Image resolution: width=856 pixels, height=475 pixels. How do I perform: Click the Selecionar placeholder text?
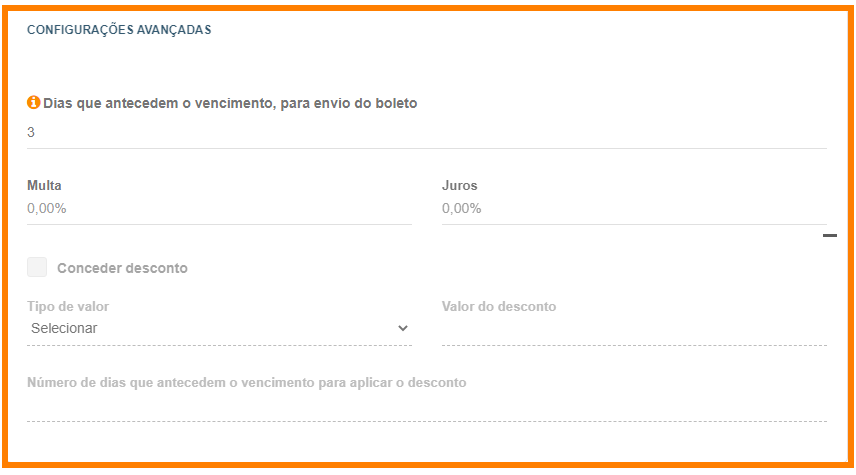pos(64,328)
